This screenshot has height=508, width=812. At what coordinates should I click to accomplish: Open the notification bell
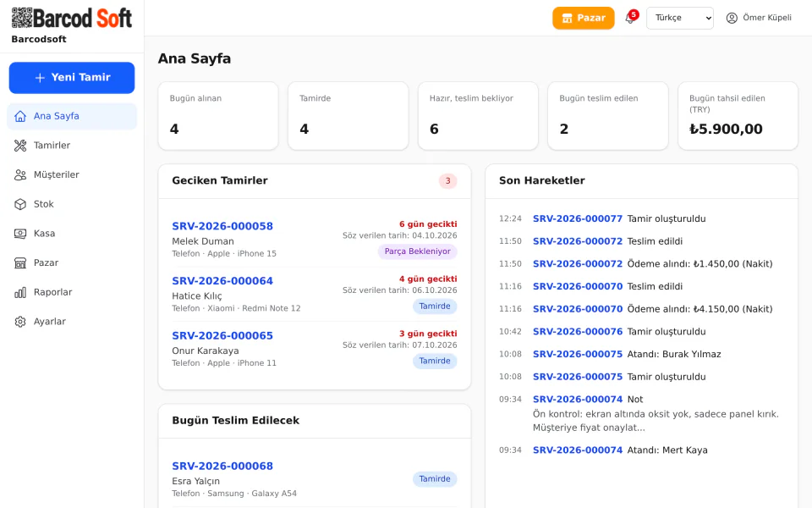pyautogui.click(x=630, y=18)
